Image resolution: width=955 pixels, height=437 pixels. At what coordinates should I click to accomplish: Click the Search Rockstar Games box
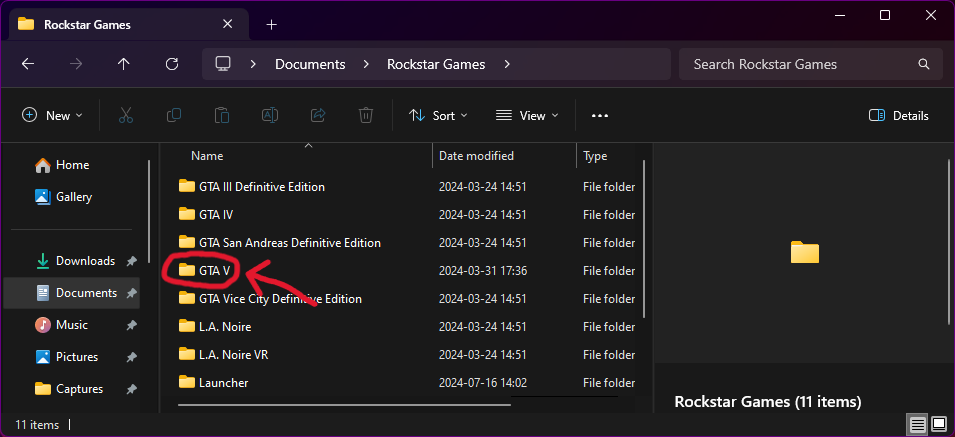tap(800, 64)
